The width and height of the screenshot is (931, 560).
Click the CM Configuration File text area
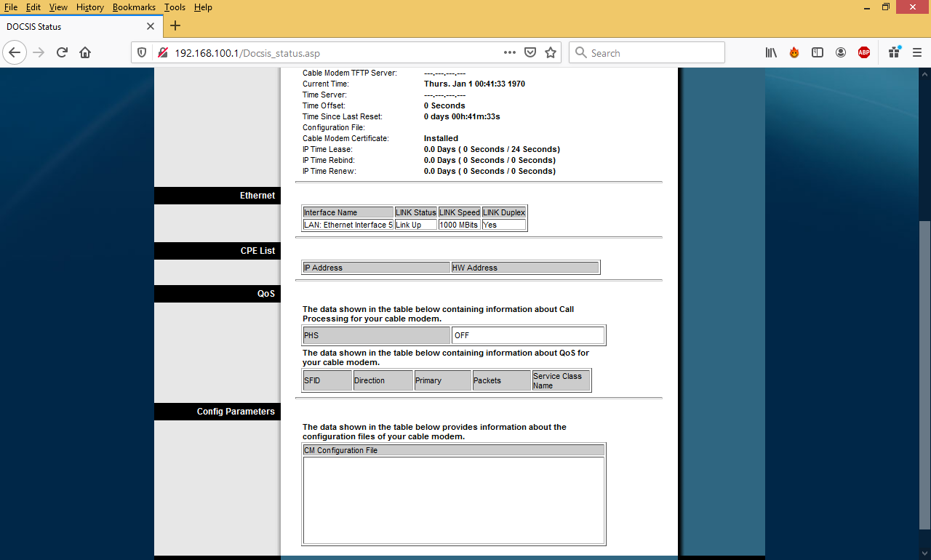coord(454,500)
